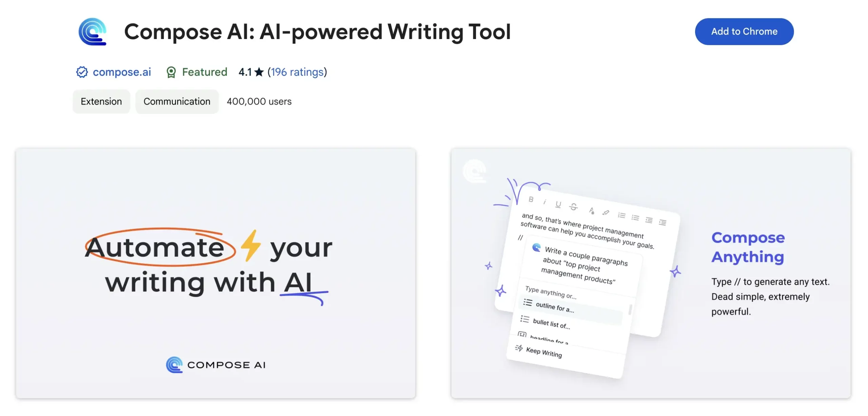Select the Communication category tag
This screenshot has width=868, height=416.
click(177, 101)
